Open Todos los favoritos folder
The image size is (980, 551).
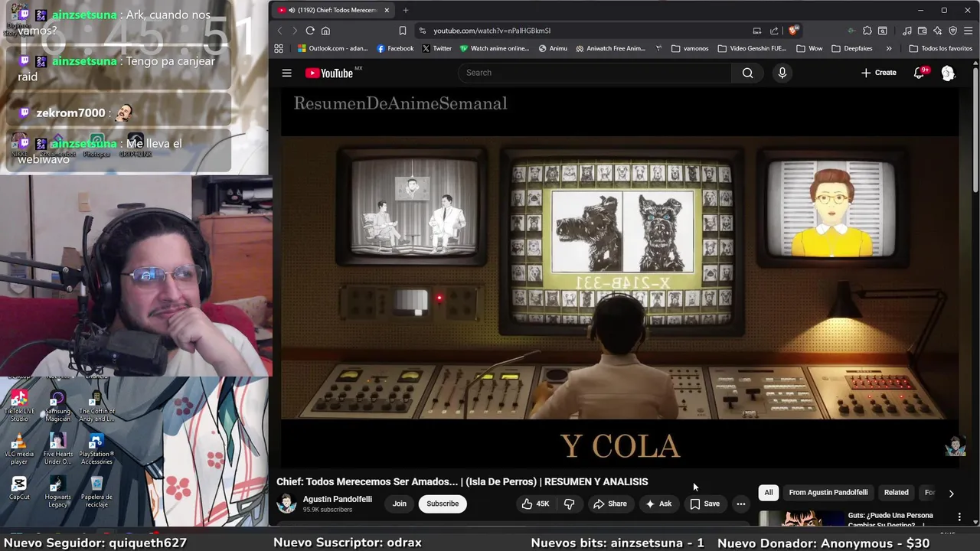coord(940,48)
